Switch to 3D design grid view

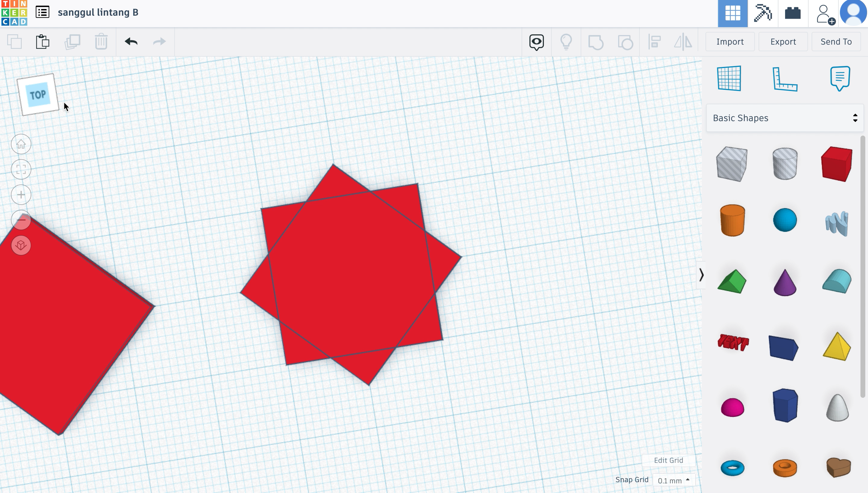click(733, 13)
